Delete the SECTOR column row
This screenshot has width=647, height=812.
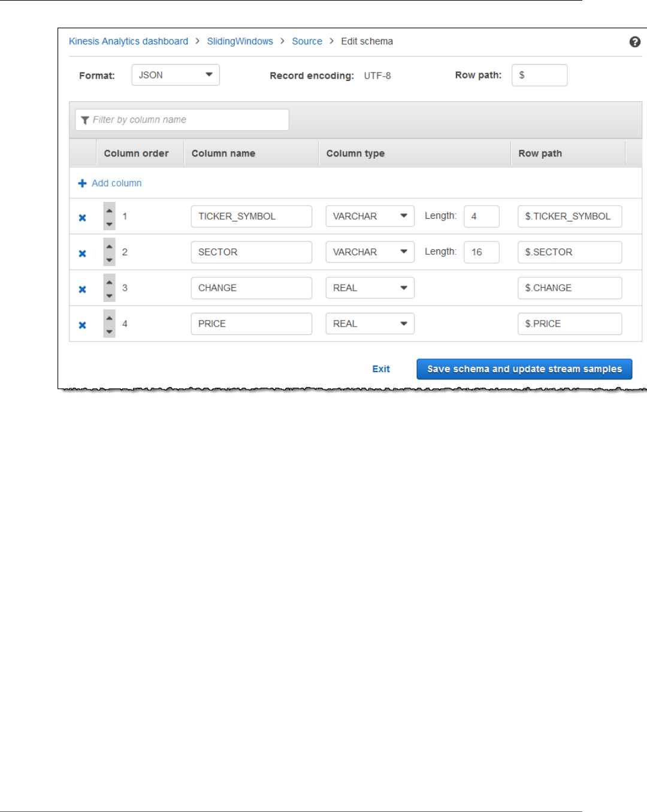point(83,253)
